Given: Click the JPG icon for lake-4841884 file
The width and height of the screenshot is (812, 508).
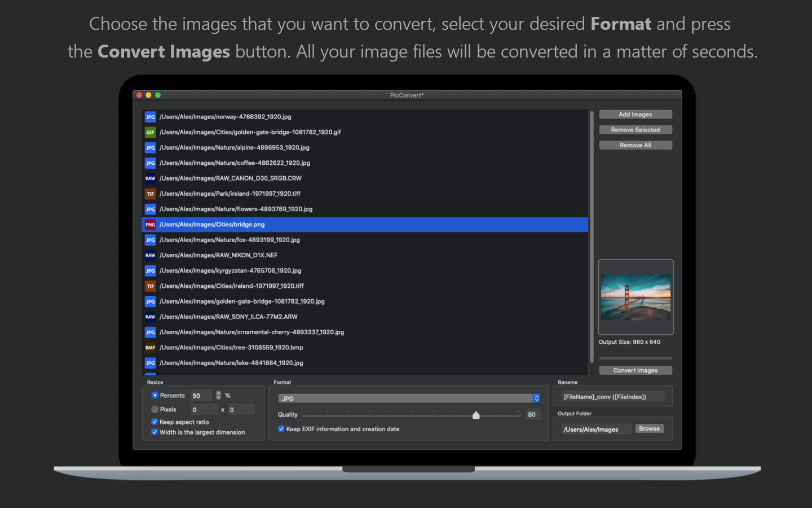Looking at the screenshot, I should (150, 363).
